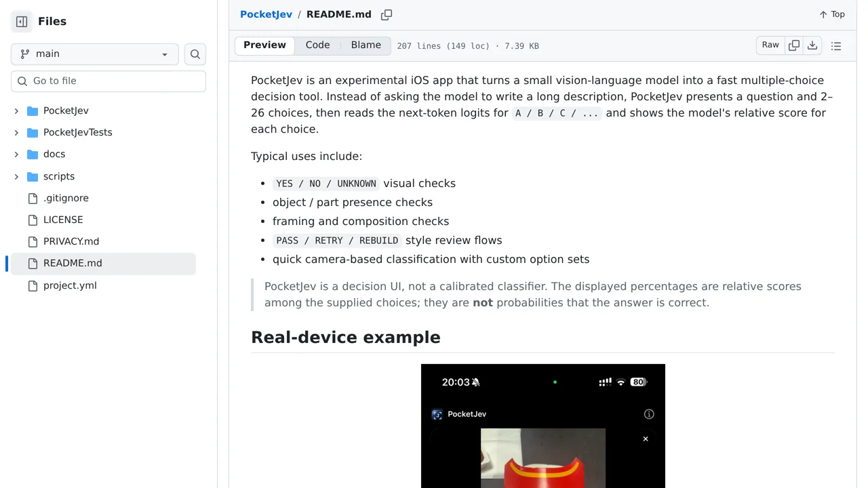Viewport: 868px width, 488px height.
Task: Click the folder icon beside PocketJev
Action: coord(33,110)
